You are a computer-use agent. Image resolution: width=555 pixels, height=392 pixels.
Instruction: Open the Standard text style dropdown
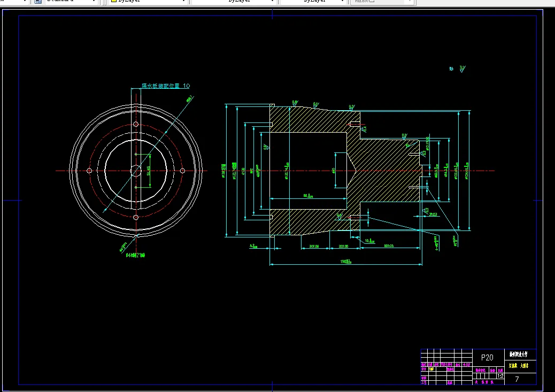coord(71,2)
